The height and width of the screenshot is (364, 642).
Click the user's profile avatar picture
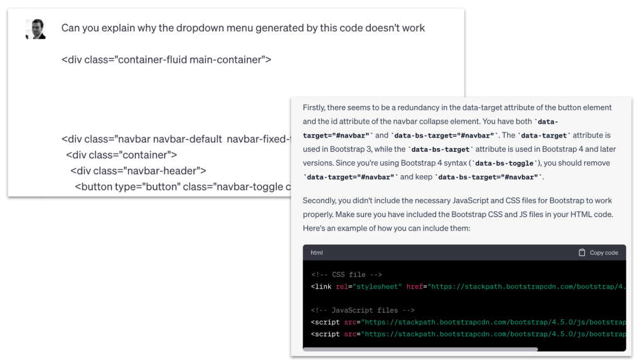[35, 28]
